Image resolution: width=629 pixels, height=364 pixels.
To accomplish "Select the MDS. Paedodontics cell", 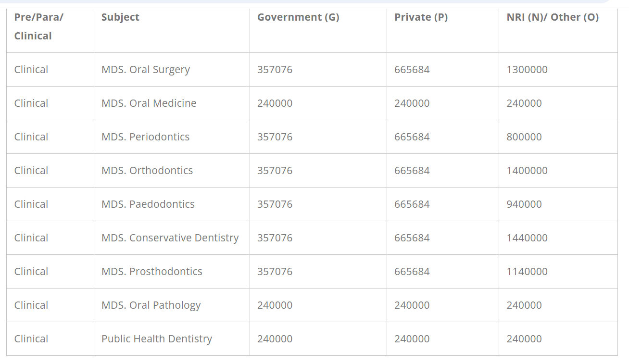I will coord(148,204).
